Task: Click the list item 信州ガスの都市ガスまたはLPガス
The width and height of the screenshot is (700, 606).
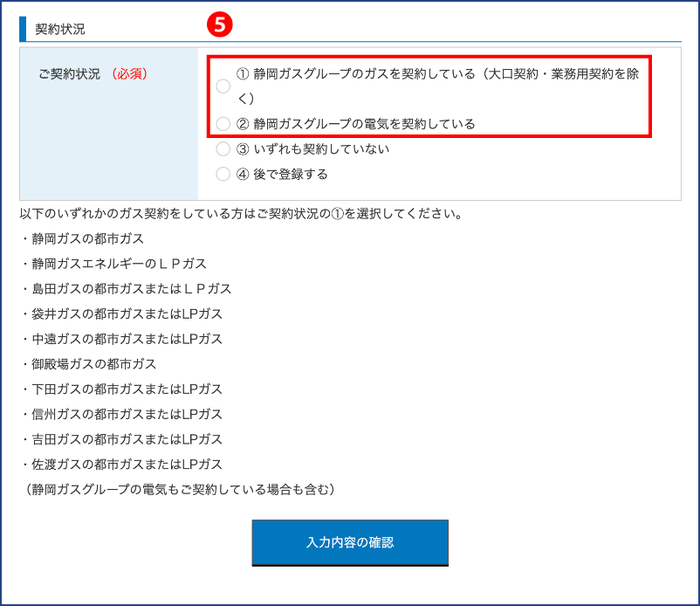Action: click(x=121, y=414)
